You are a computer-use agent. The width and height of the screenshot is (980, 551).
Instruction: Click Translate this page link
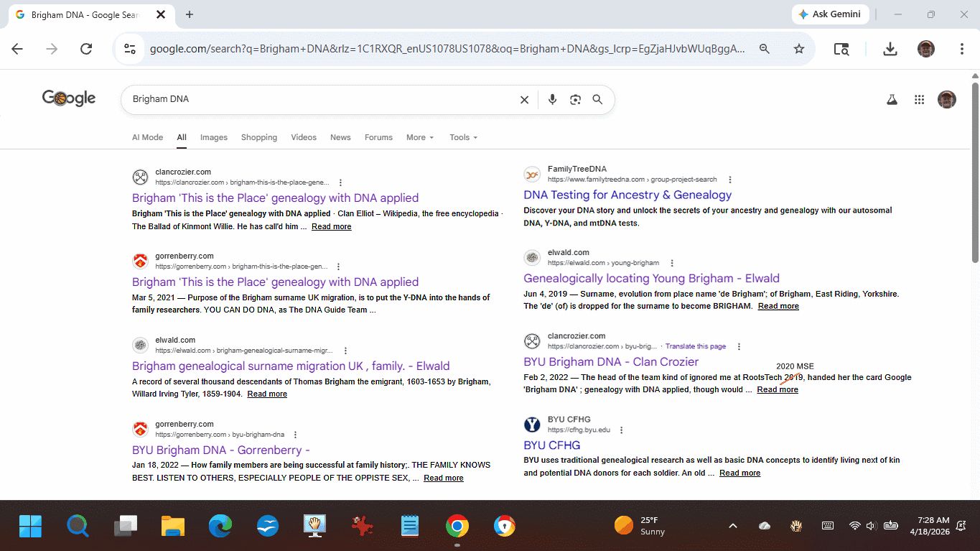(x=695, y=346)
